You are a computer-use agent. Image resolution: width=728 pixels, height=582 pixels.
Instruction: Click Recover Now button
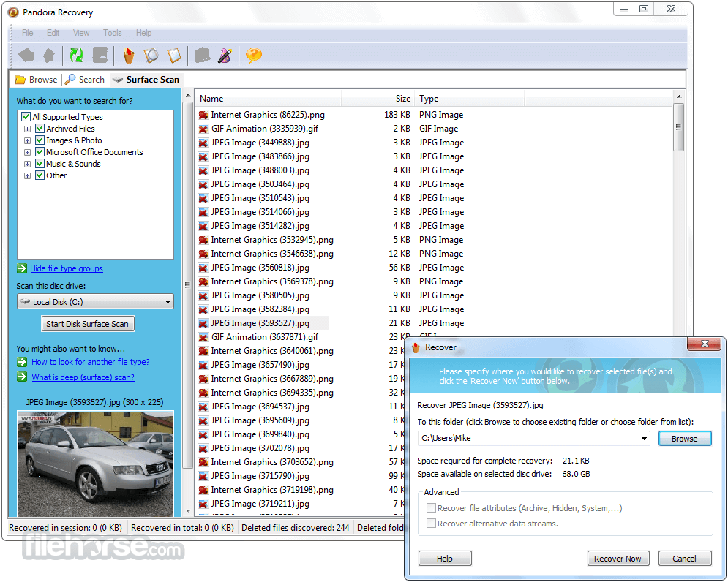coord(618,559)
